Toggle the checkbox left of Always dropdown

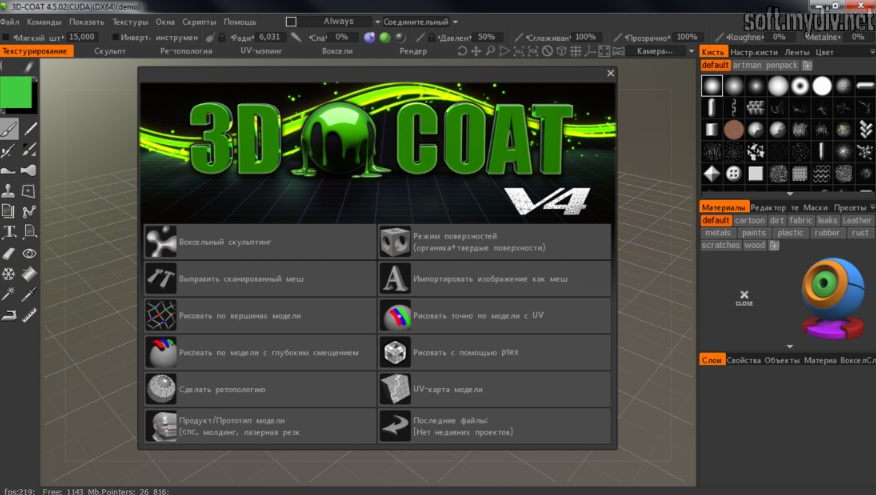291,21
